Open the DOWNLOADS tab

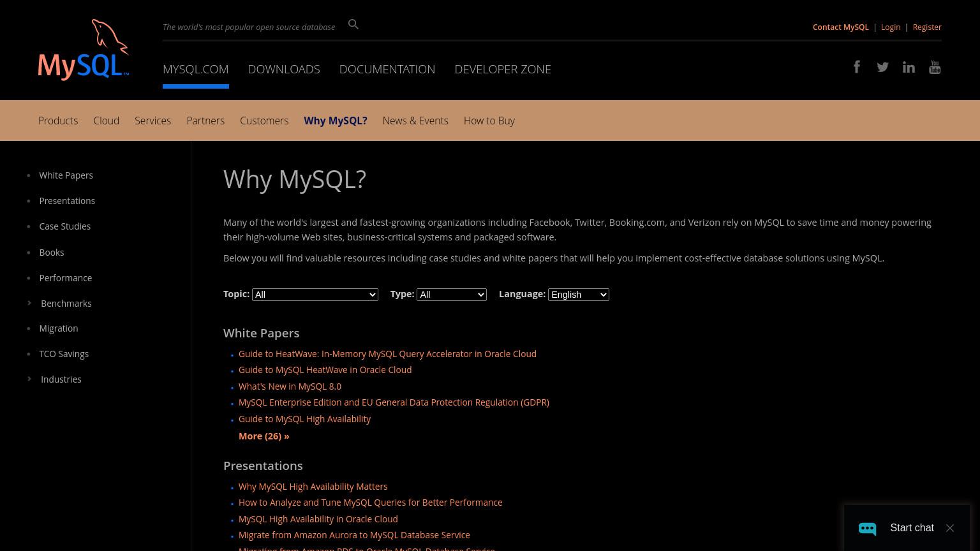284,69
